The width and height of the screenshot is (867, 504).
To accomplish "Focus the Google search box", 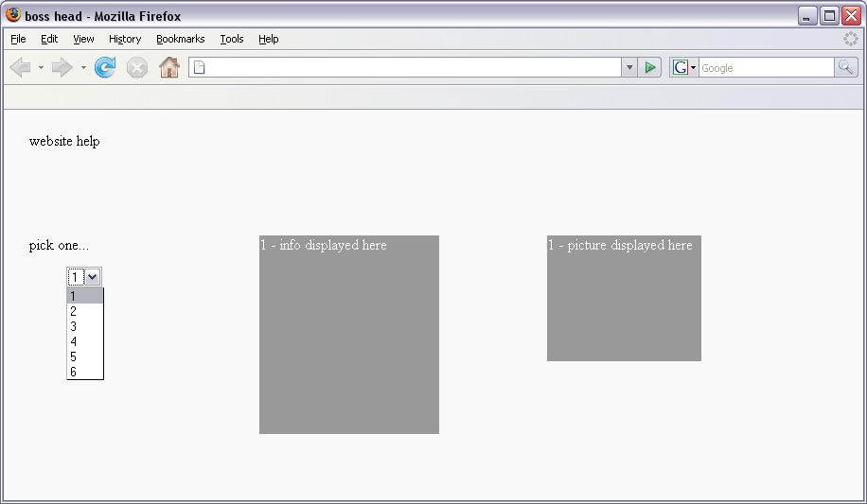I will tap(767, 67).
